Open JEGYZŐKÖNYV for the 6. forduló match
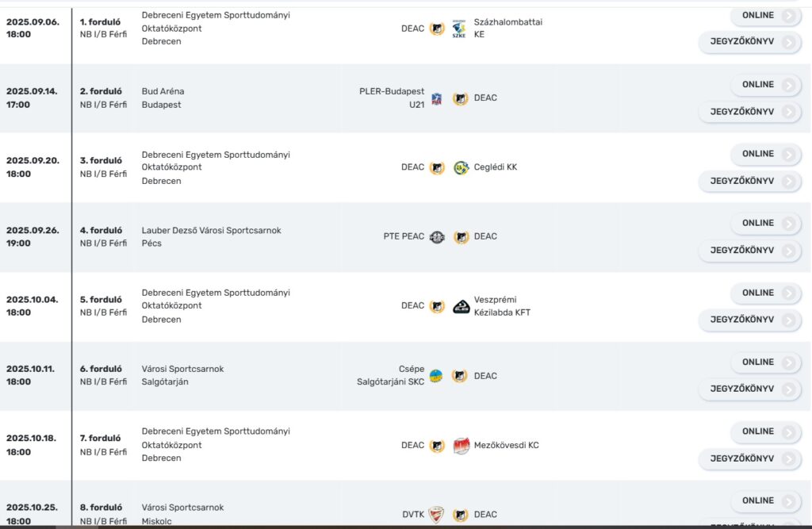Viewport: 812px width, 529px height. pos(749,389)
